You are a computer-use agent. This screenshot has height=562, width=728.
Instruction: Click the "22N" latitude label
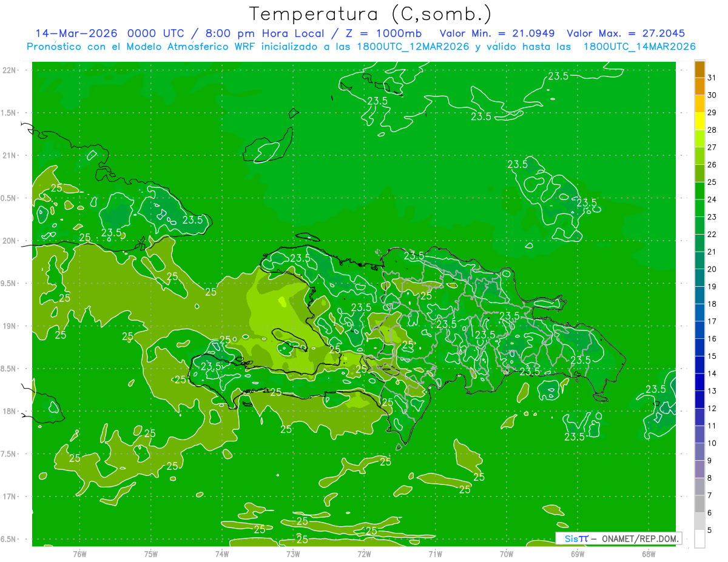click(x=9, y=70)
